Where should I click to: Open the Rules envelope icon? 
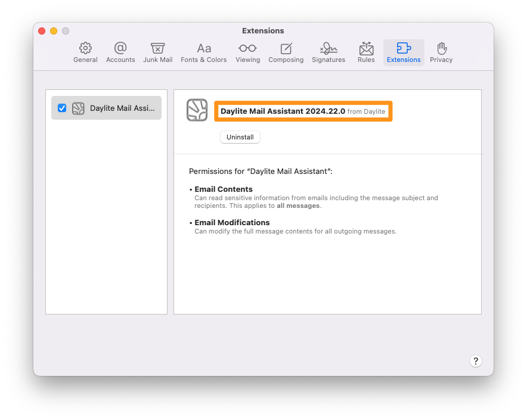(366, 48)
